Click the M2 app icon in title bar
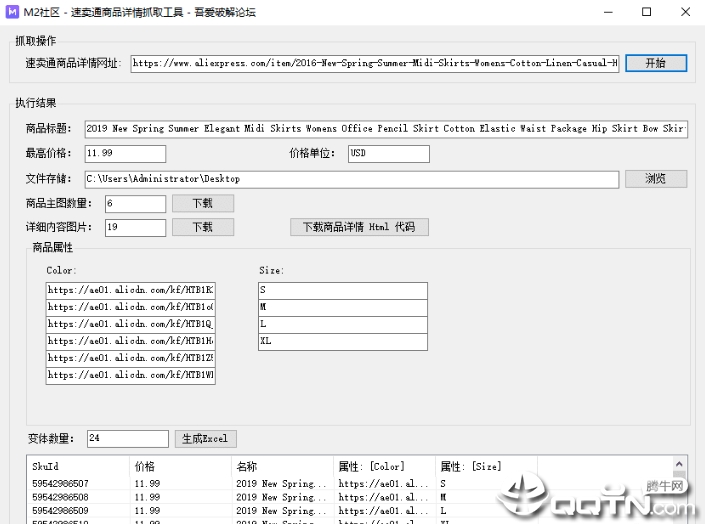Image resolution: width=705 pixels, height=524 pixels. click(x=12, y=12)
